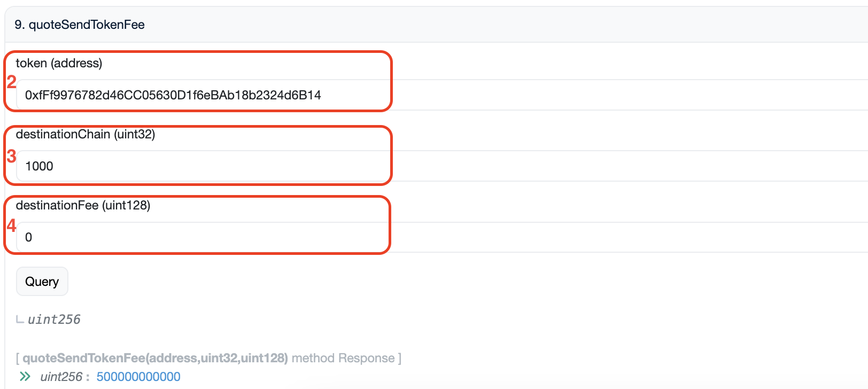This screenshot has height=389, width=868.
Task: Click the return arrow icon before uint256
Action: pos(20,320)
